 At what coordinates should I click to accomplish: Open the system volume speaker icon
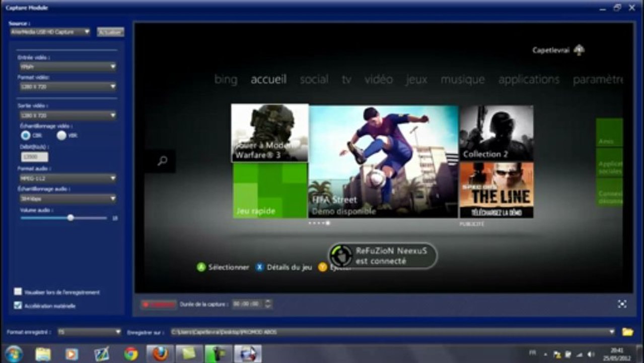590,354
